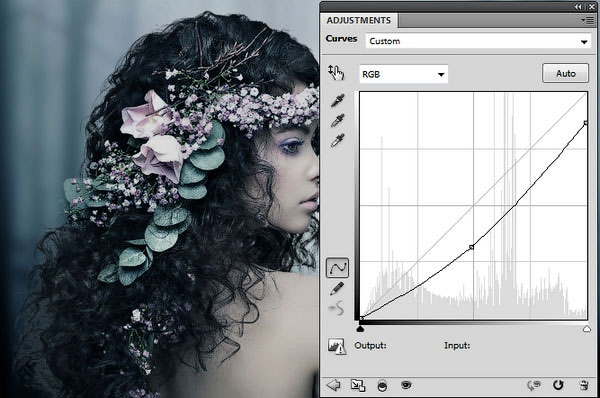Select the bottom-left curve control point

pos(362,318)
